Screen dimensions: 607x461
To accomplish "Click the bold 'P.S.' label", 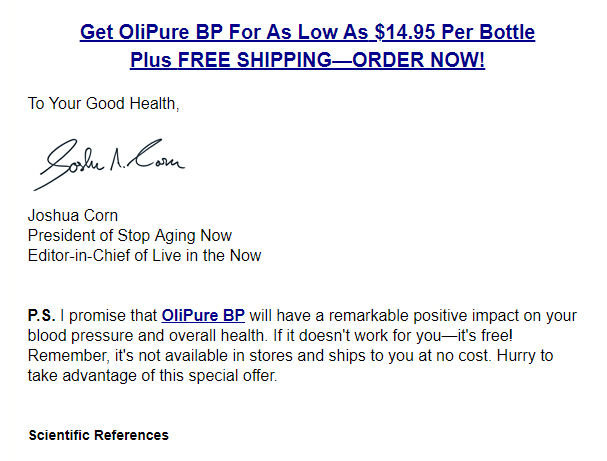I will pos(41,315).
